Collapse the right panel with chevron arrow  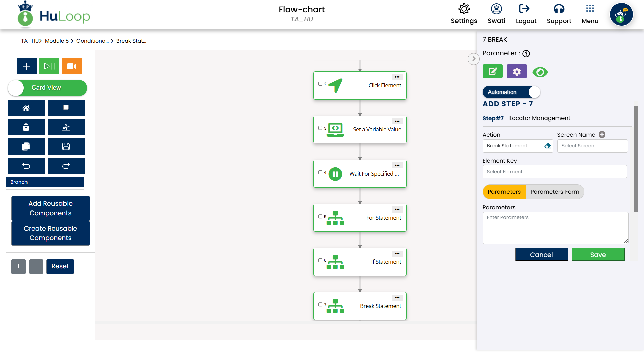473,59
